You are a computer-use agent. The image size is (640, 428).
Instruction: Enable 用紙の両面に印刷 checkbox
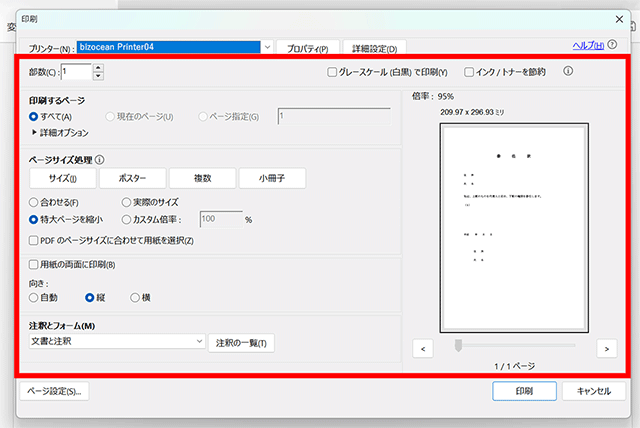pyautogui.click(x=33, y=264)
